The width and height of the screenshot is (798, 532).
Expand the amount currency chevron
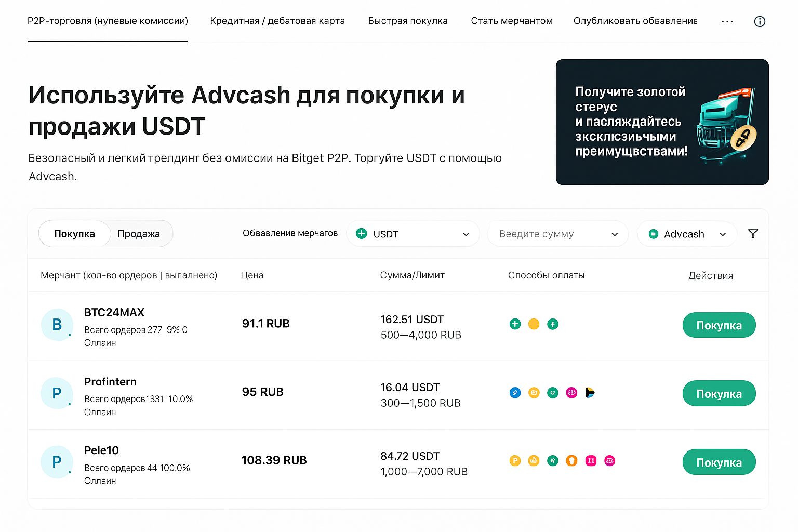(x=615, y=234)
